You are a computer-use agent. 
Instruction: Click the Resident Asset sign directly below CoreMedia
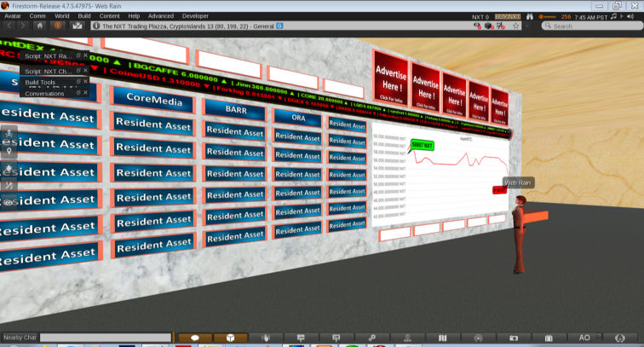pyautogui.click(x=153, y=124)
